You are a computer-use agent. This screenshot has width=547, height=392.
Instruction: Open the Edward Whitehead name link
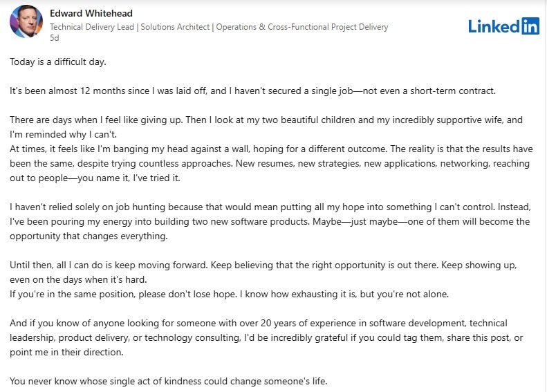91,13
